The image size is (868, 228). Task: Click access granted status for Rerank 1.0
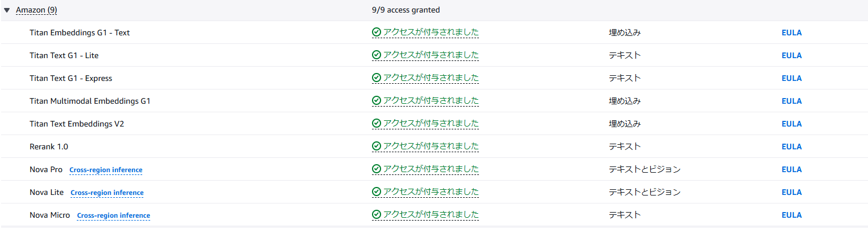pos(425,146)
